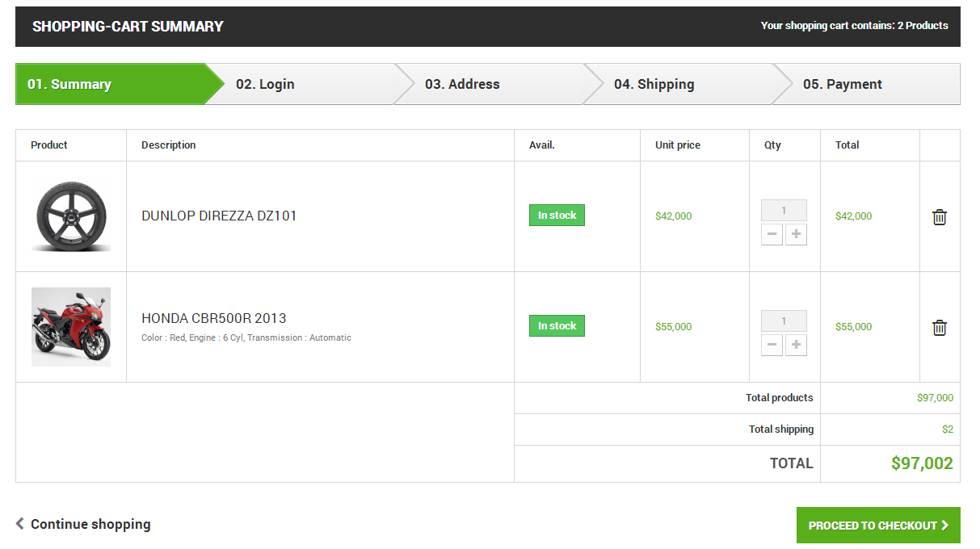Click the Description column header
Screen dimensions: 980x549
tap(168, 145)
